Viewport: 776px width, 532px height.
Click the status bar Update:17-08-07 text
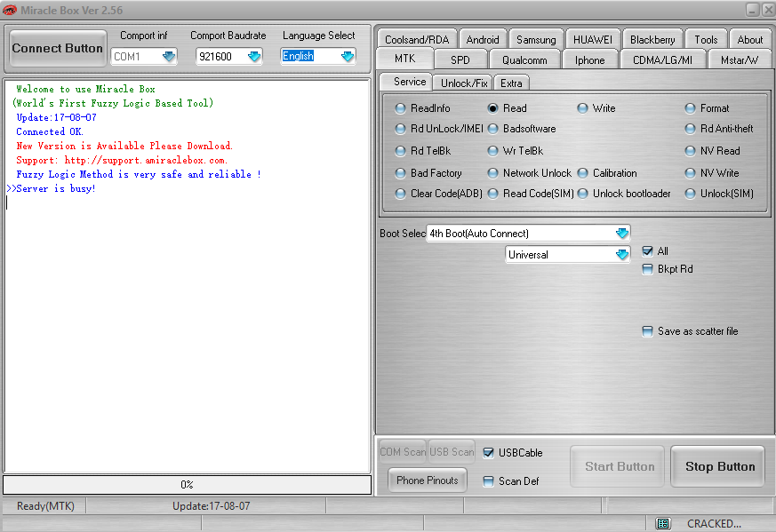(x=211, y=505)
